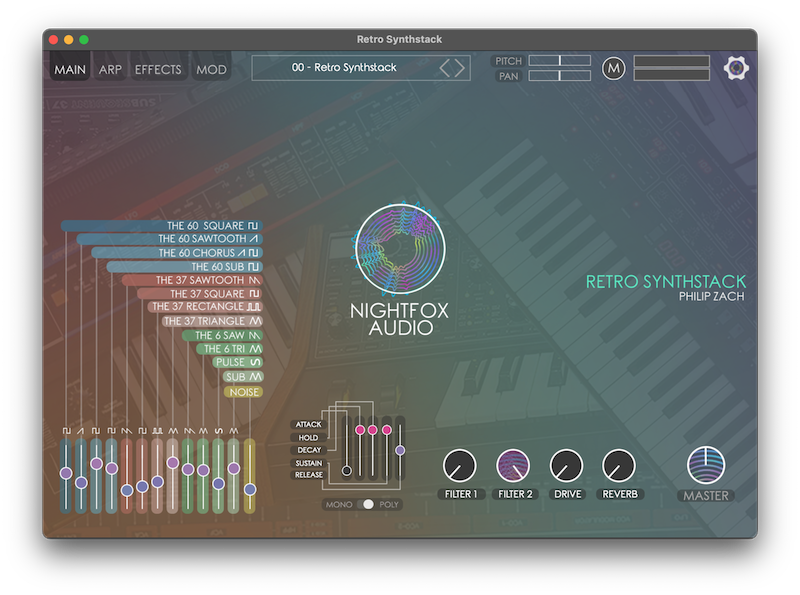Click the rectangle wave icon above sliders
The image size is (800, 595).
[x=157, y=431]
